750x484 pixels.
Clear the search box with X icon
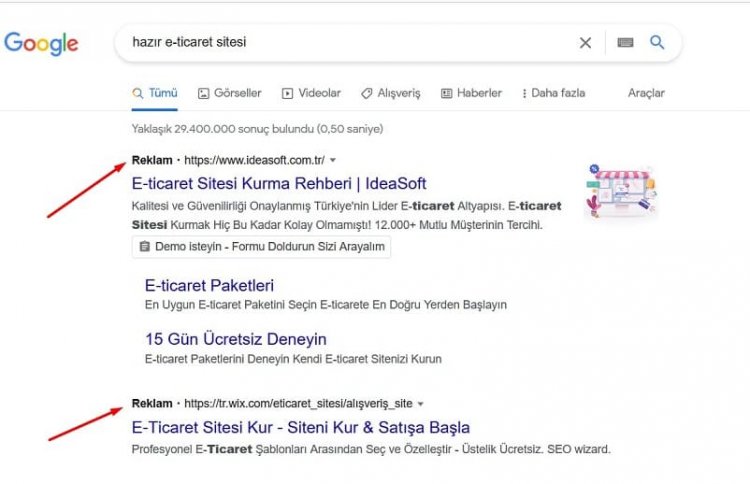pyautogui.click(x=585, y=43)
